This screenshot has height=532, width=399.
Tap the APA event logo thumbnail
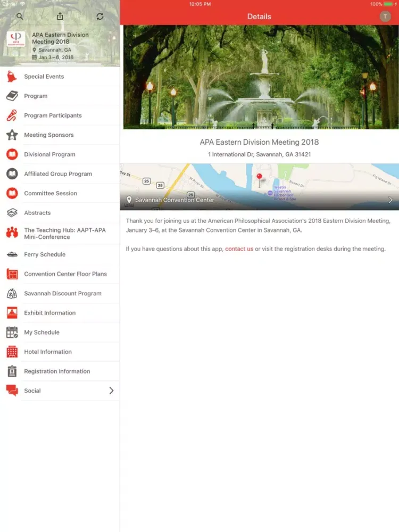[15, 39]
